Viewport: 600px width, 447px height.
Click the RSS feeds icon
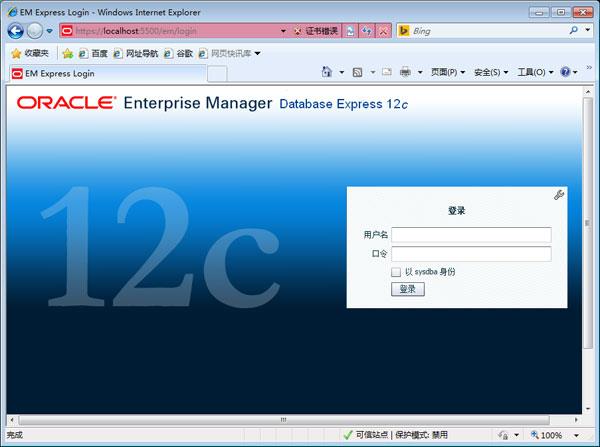(357, 72)
